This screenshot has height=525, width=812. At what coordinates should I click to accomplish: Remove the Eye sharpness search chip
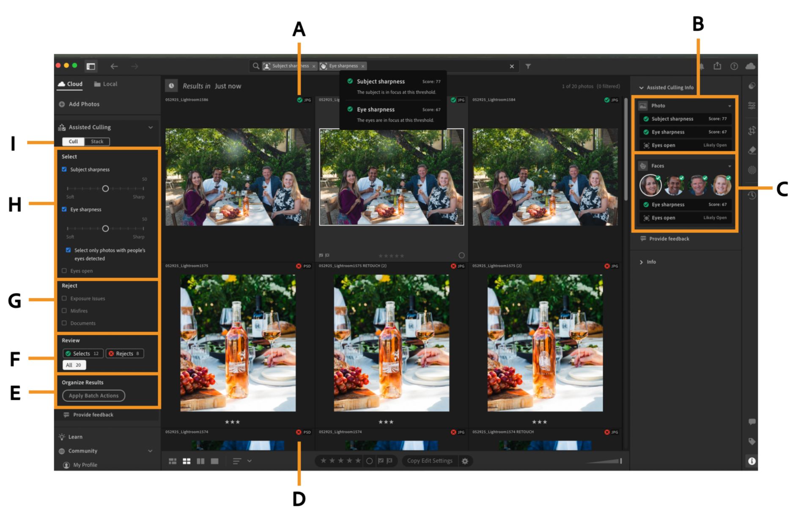(363, 66)
